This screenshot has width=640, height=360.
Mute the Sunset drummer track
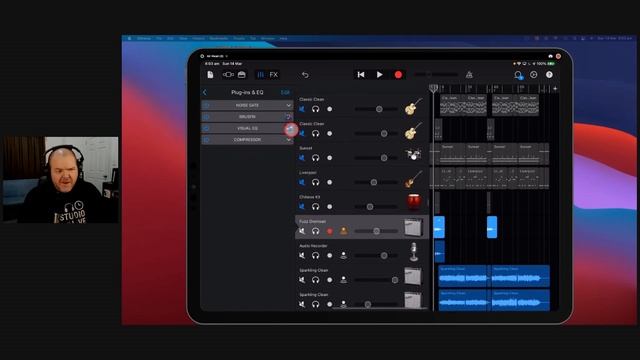coord(302,158)
